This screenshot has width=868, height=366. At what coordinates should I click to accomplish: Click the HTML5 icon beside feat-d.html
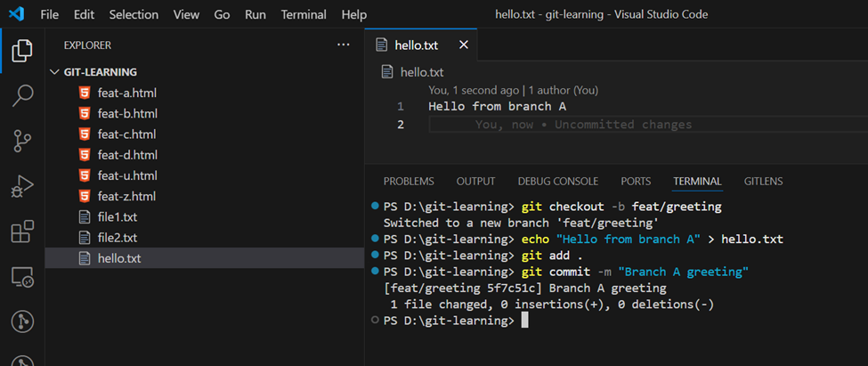(85, 154)
